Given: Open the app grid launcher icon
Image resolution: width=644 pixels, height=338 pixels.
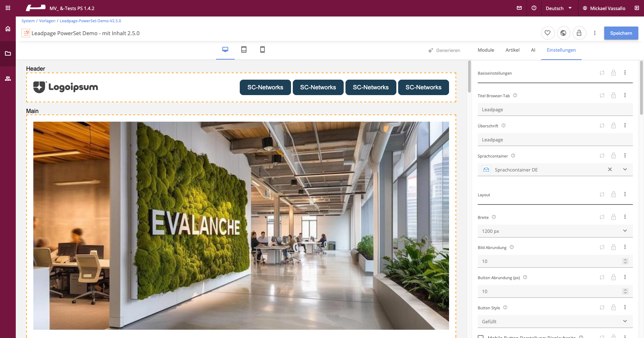Looking at the screenshot, I should (8, 8).
